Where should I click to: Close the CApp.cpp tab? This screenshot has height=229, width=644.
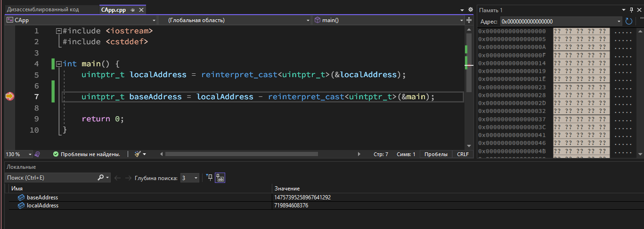(x=141, y=10)
